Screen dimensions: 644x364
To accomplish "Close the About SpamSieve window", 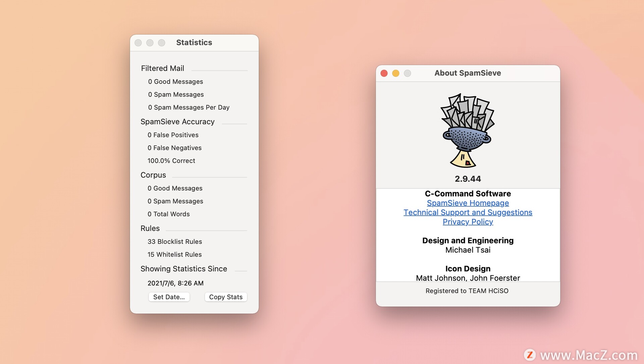I will 384,73.
